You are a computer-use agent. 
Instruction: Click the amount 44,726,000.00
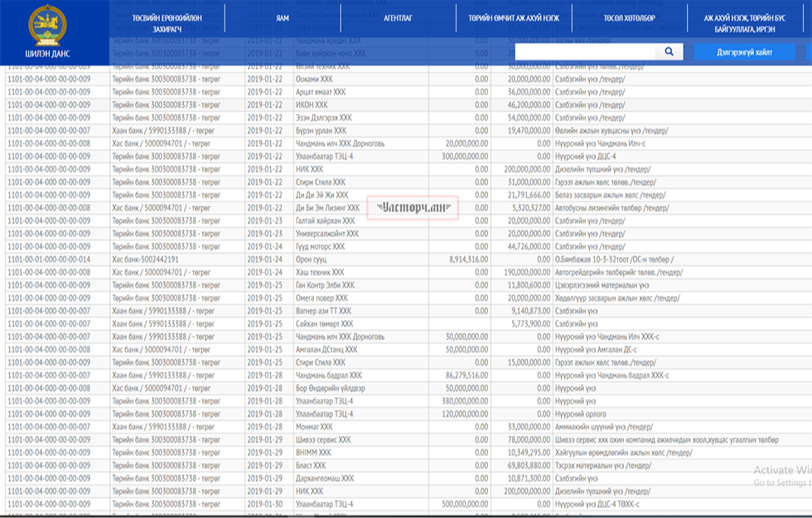tap(529, 247)
